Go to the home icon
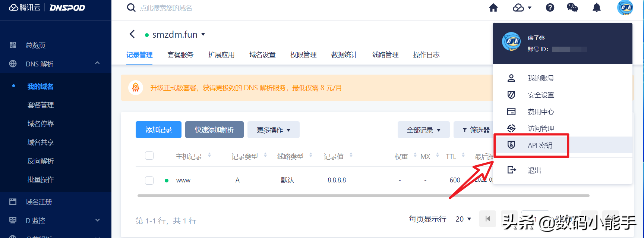Viewport: 644px width, 238px height. coord(493,8)
